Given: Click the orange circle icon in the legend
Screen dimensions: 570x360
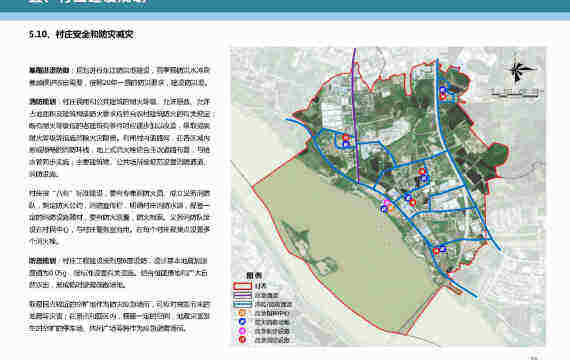Looking at the screenshot, I should [x=242, y=313].
